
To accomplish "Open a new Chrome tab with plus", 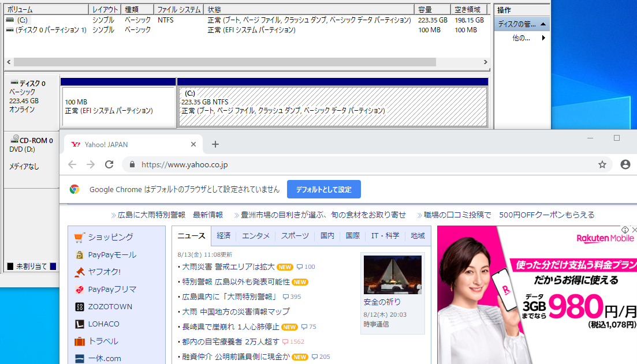I will (215, 144).
